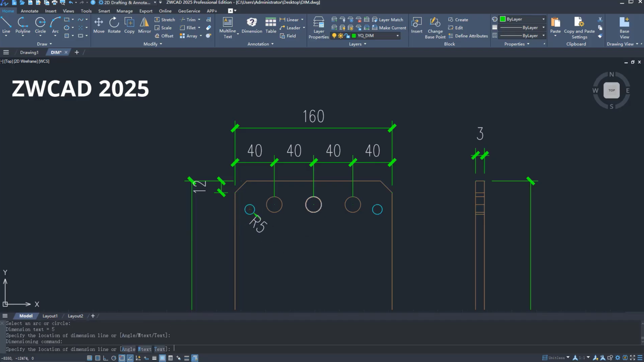Open the Linear dimension dropdown arrow
644x362 pixels.
point(302,20)
